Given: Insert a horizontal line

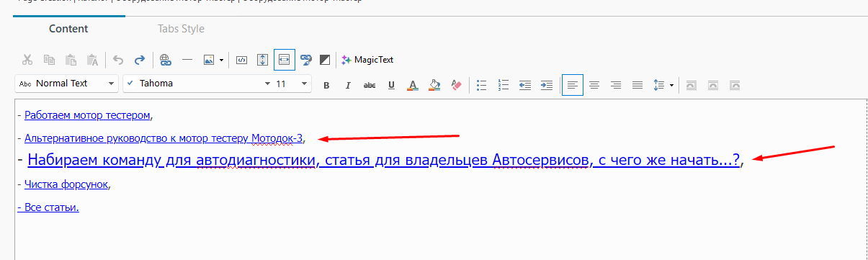Looking at the screenshot, I should click(187, 60).
